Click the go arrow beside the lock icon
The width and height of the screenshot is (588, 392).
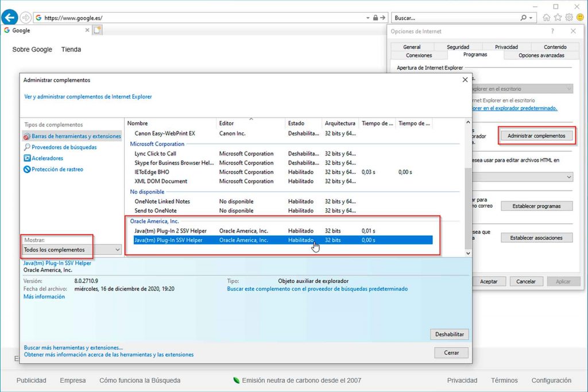[x=382, y=18]
